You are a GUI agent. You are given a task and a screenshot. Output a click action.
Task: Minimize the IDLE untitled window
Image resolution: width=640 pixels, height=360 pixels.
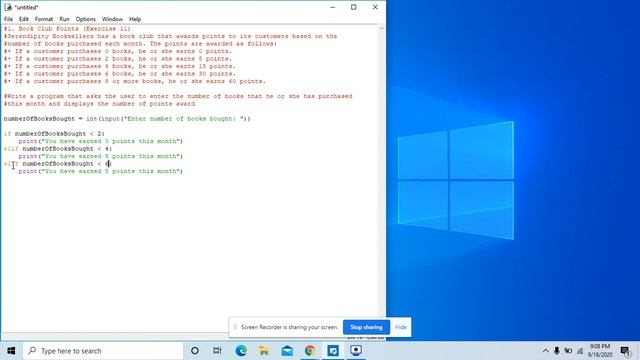pos(333,7)
